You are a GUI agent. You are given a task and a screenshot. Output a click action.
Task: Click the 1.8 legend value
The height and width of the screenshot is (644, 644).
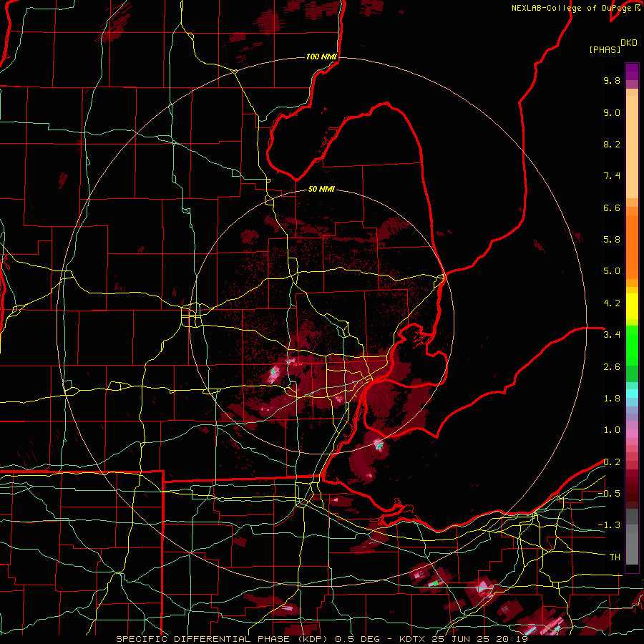612,399
